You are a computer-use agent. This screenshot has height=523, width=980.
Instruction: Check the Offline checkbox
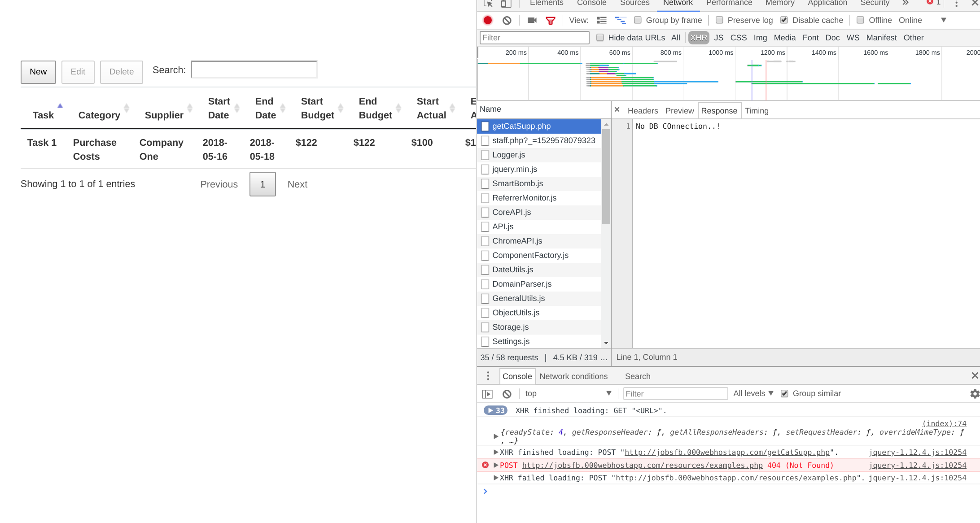(x=860, y=20)
